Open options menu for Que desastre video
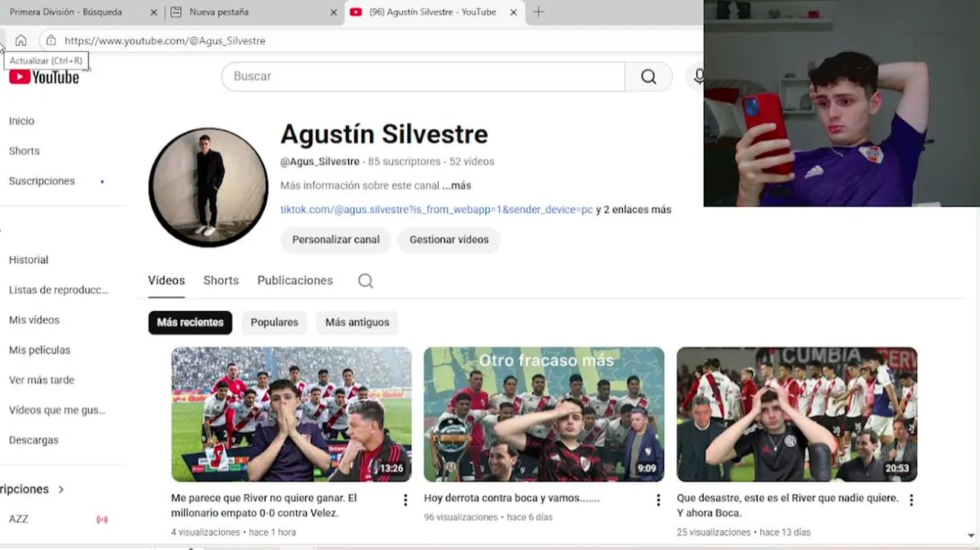 (x=911, y=500)
